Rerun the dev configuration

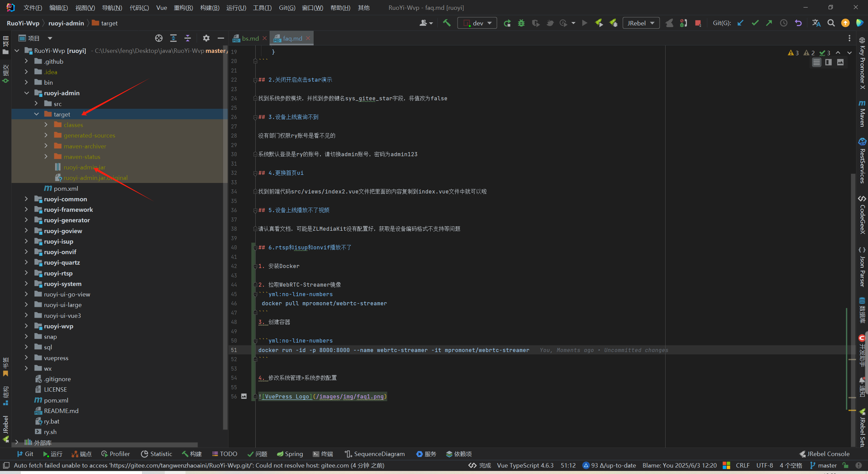507,23
